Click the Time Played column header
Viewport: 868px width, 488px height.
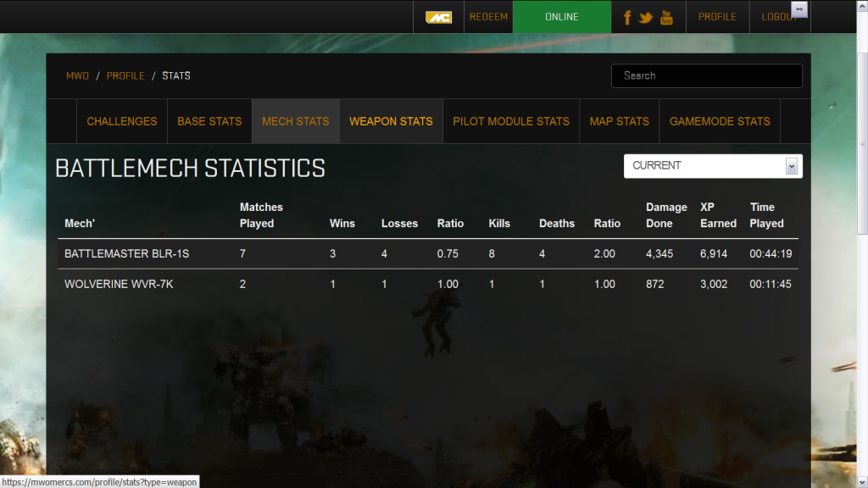click(766, 215)
